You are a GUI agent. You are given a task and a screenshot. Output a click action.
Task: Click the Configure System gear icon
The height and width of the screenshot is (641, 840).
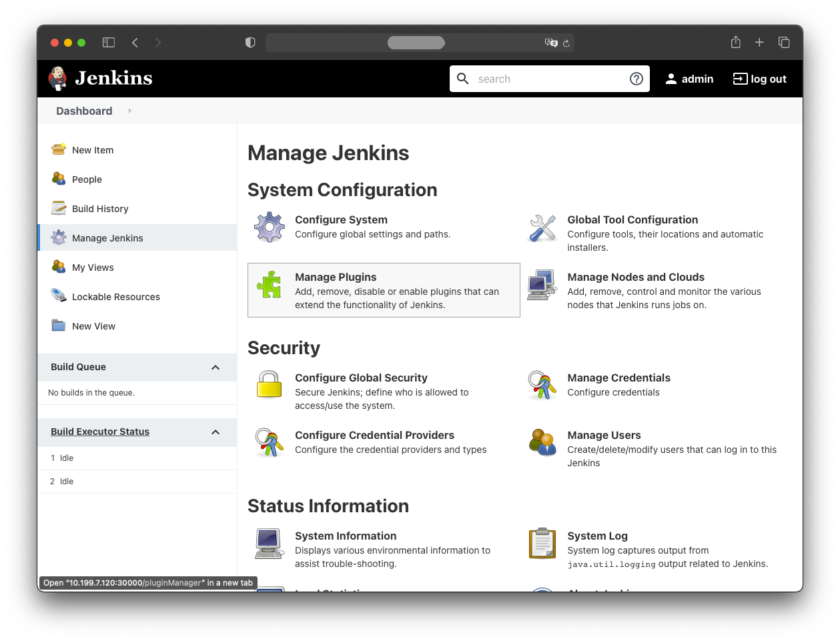tap(270, 227)
